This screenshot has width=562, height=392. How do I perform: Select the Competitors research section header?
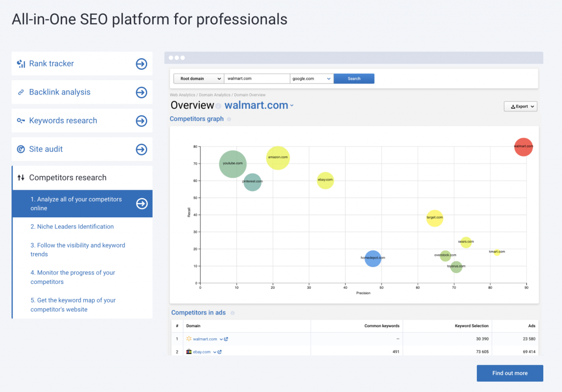pyautogui.click(x=82, y=178)
